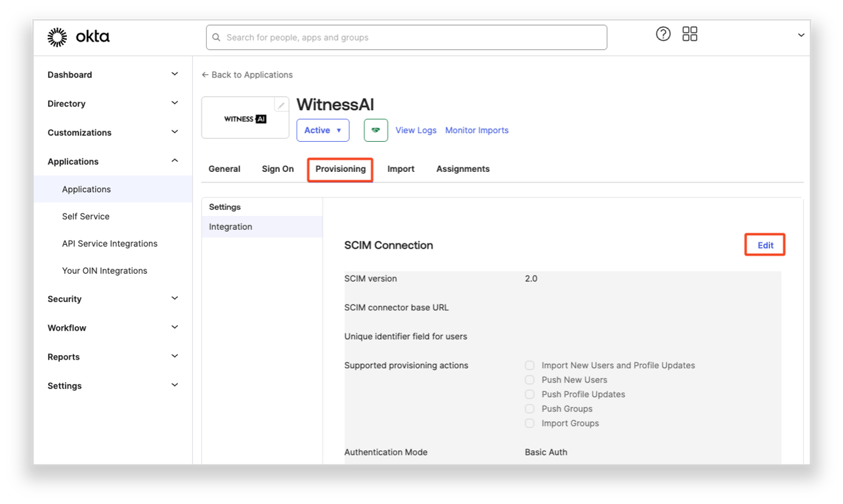
Task: Click the back arrow to Applications
Action: (205, 75)
